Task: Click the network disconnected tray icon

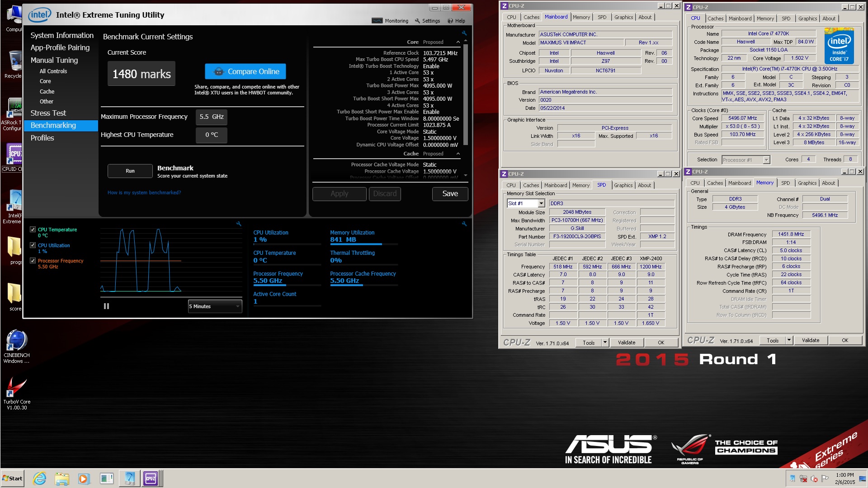Action: pyautogui.click(x=803, y=478)
